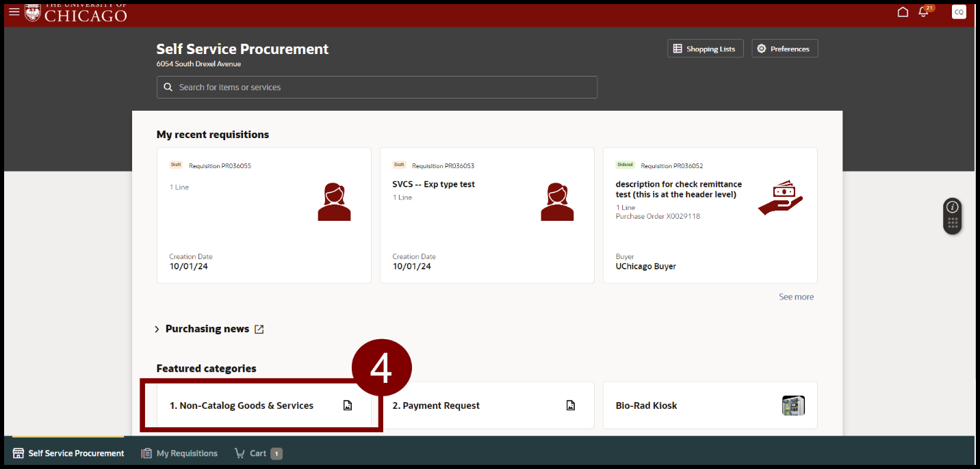The height and width of the screenshot is (469, 980).
Task: Switch to the My Requisitions tab
Action: (179, 453)
